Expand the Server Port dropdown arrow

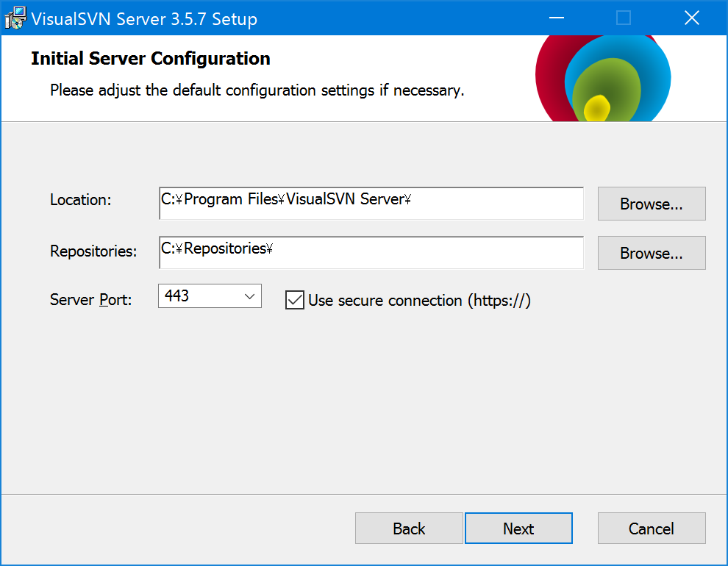pos(249,296)
